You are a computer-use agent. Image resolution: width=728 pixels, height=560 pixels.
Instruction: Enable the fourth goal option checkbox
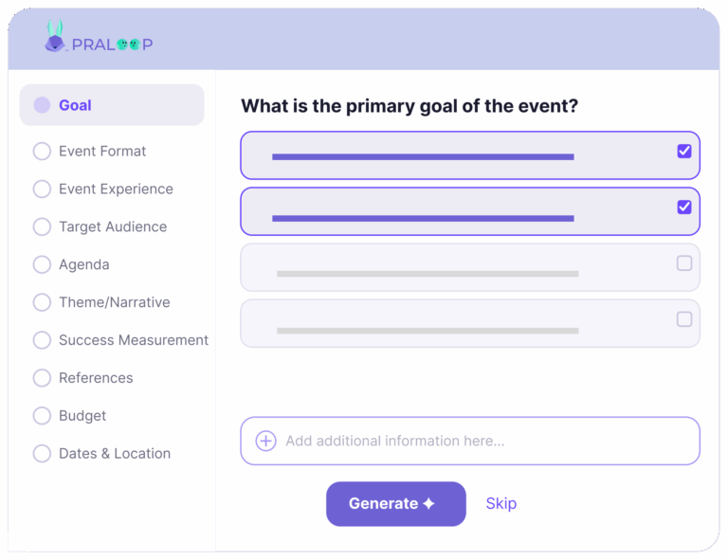[x=684, y=319]
